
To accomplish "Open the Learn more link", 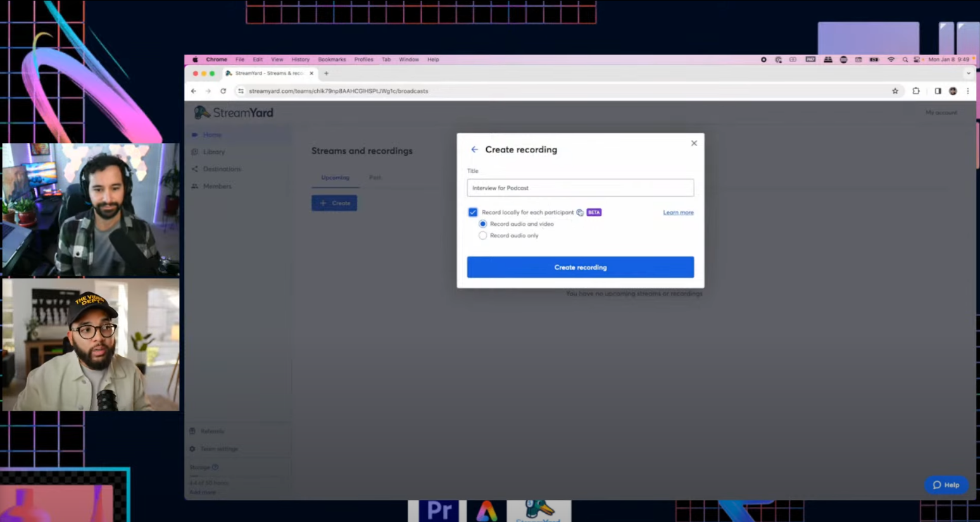I will [678, 213].
